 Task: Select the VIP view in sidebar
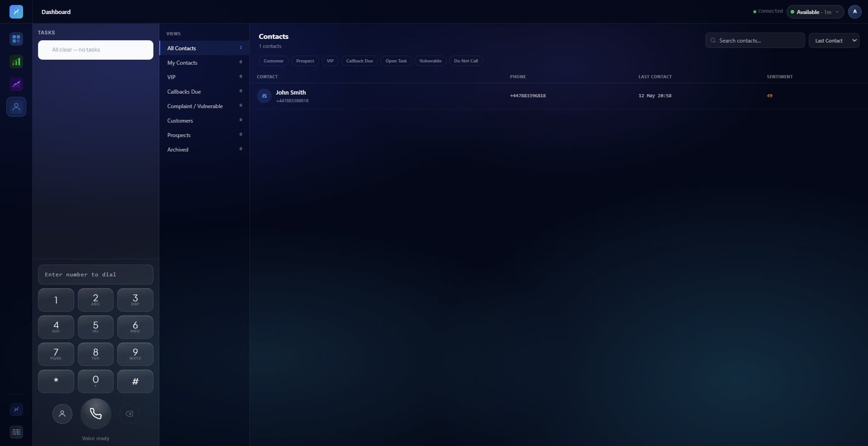point(204,77)
